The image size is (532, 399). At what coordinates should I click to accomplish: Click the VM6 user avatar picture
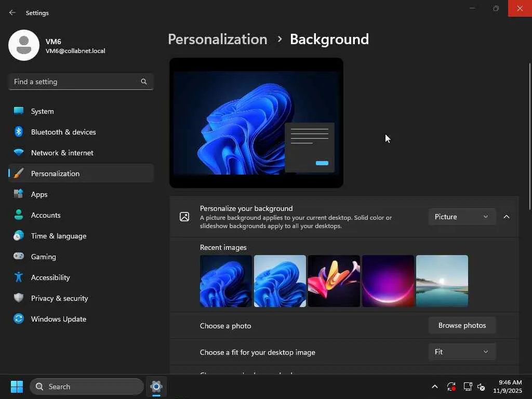pos(24,45)
